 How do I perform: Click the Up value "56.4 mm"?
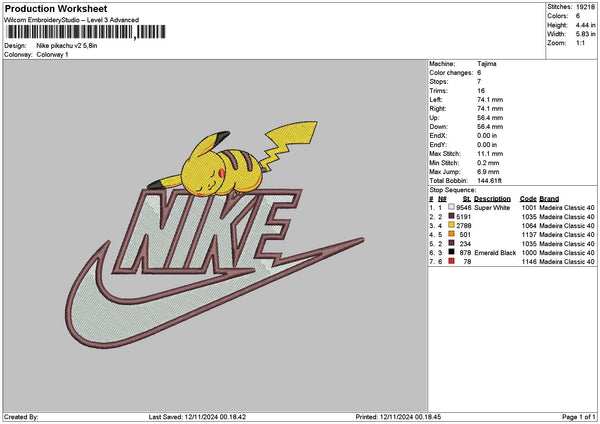tap(490, 118)
